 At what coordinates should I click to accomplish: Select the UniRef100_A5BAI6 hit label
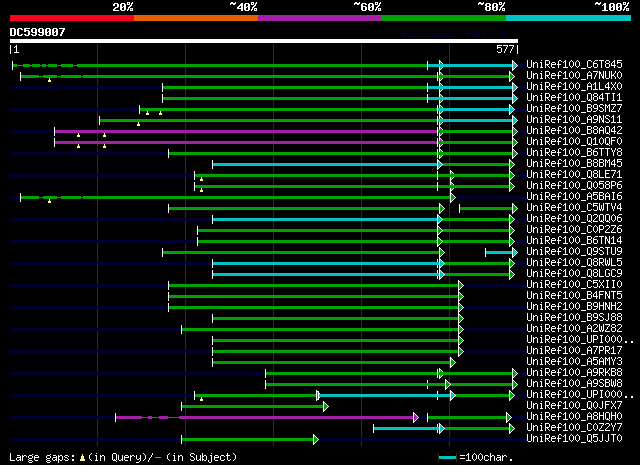(x=574, y=197)
